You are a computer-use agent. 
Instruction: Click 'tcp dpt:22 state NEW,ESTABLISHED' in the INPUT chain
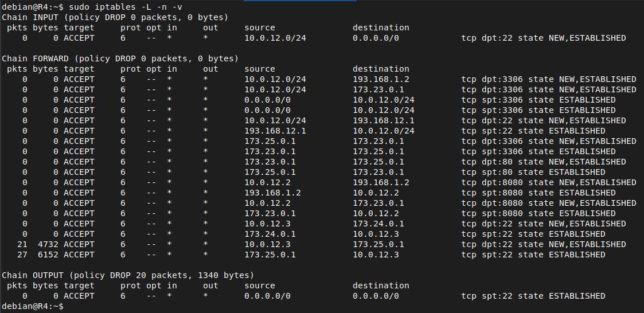544,38
